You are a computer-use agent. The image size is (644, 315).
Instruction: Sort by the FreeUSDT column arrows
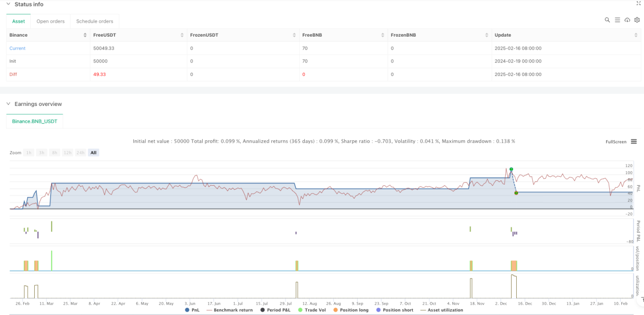[x=182, y=35]
